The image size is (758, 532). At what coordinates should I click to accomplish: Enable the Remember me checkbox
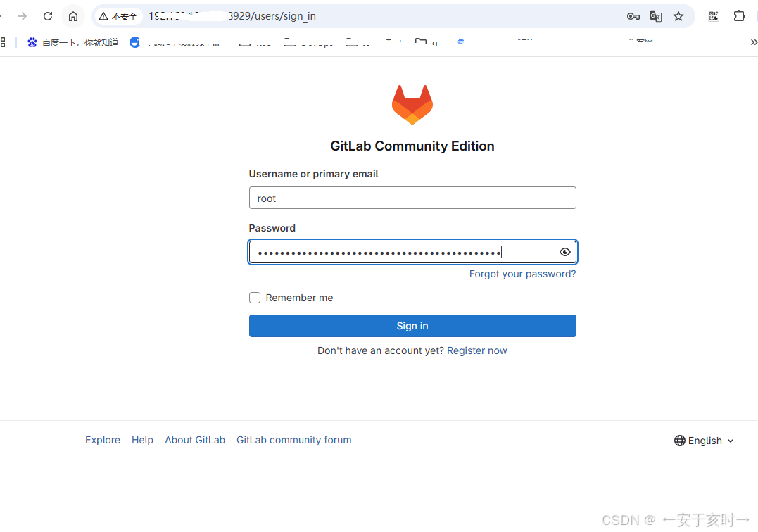[254, 298]
